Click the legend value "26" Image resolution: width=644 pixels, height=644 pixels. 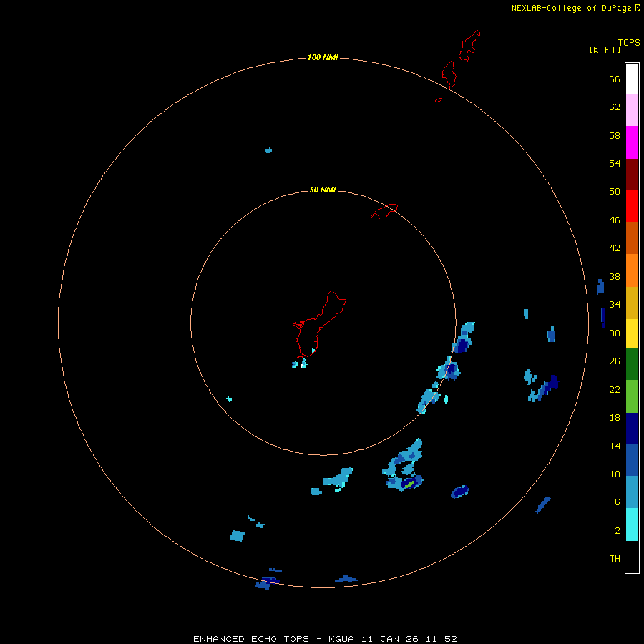click(x=615, y=361)
